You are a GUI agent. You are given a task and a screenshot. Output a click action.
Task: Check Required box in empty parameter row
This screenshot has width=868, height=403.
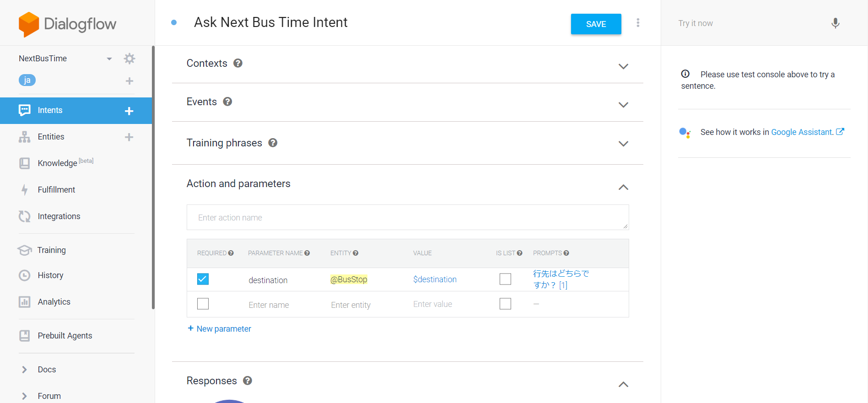point(203,304)
